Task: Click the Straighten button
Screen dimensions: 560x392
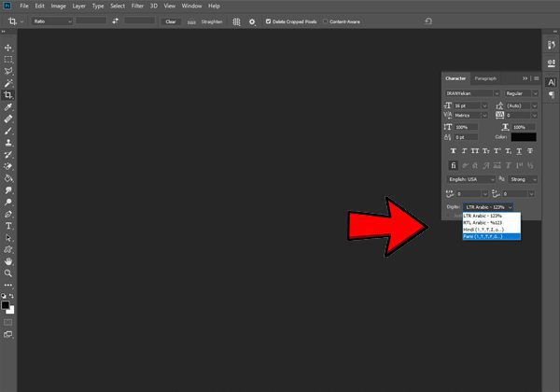Action: [x=212, y=21]
